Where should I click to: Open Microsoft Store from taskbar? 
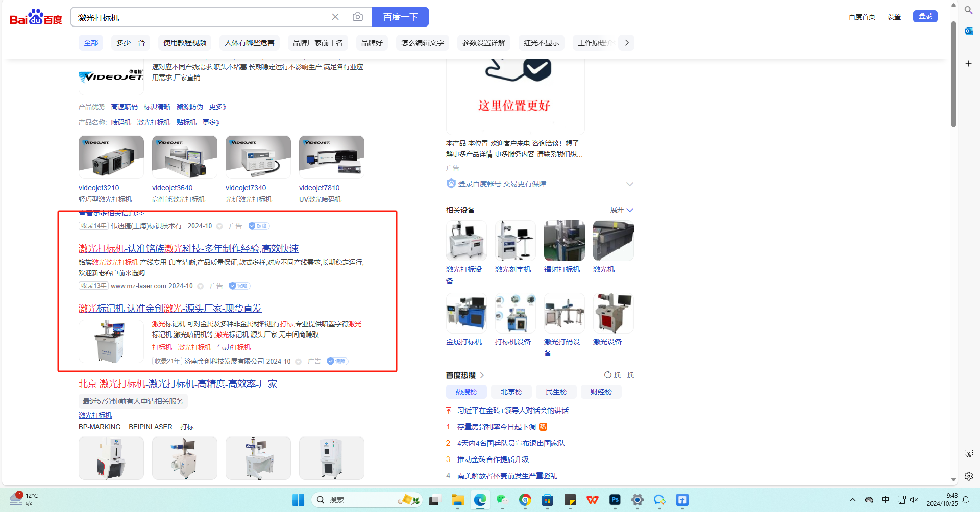(548, 500)
